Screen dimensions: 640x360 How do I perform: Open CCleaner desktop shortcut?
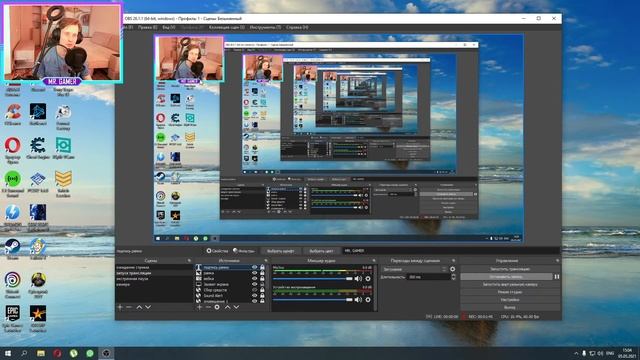click(x=13, y=114)
